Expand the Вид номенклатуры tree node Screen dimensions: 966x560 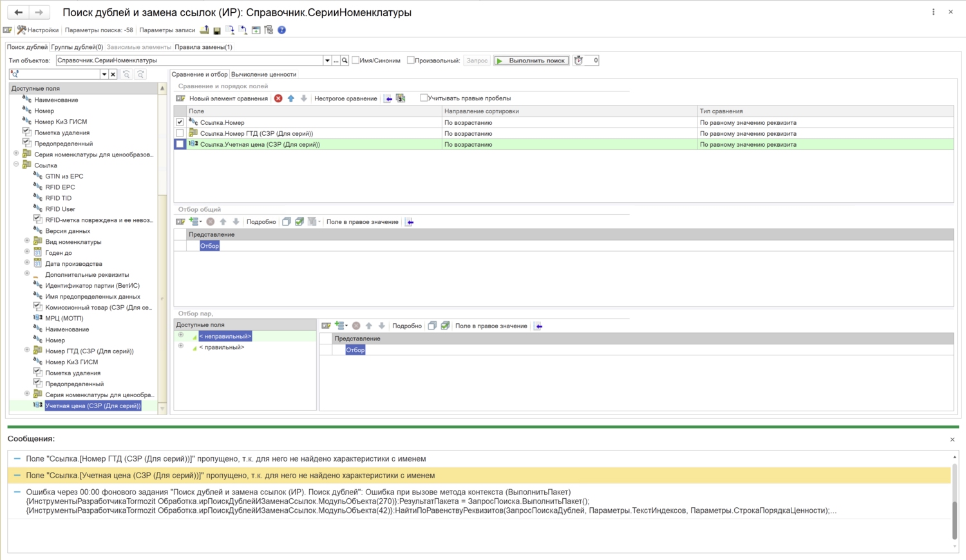tap(27, 241)
